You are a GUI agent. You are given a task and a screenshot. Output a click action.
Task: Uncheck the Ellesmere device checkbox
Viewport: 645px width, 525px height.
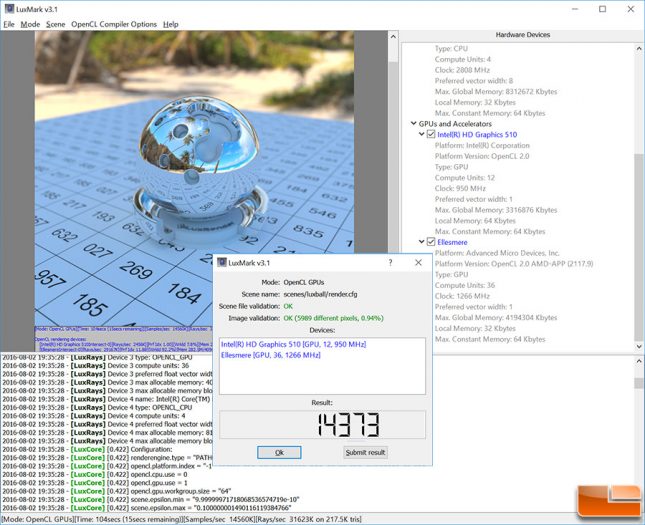pyautogui.click(x=431, y=242)
